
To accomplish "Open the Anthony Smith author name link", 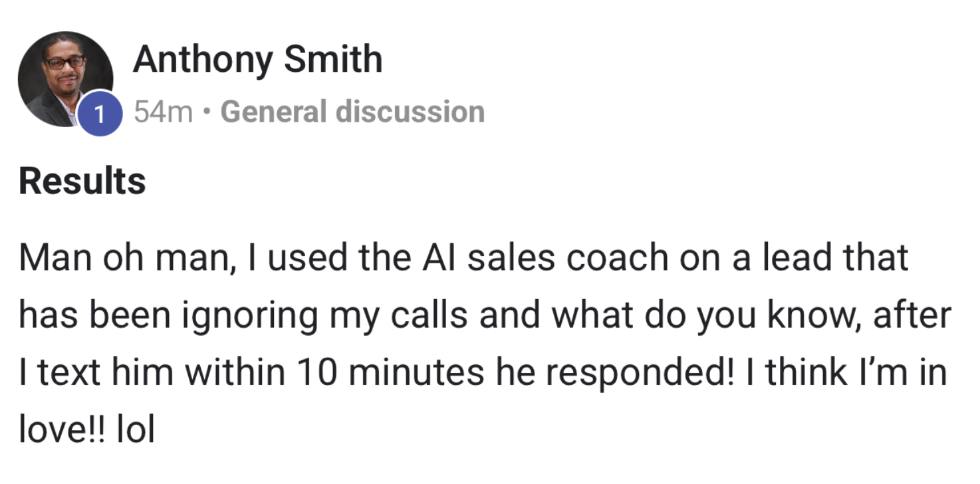I will point(257,60).
